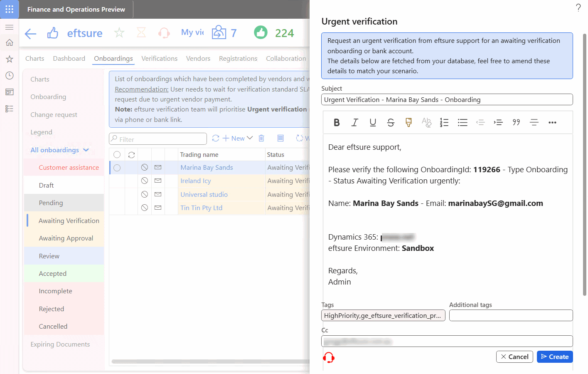Open more formatting options ellipsis
The image size is (588, 374).
(x=552, y=122)
